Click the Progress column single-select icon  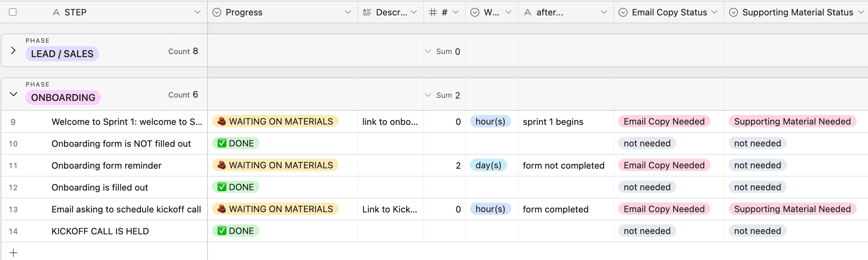pyautogui.click(x=217, y=12)
